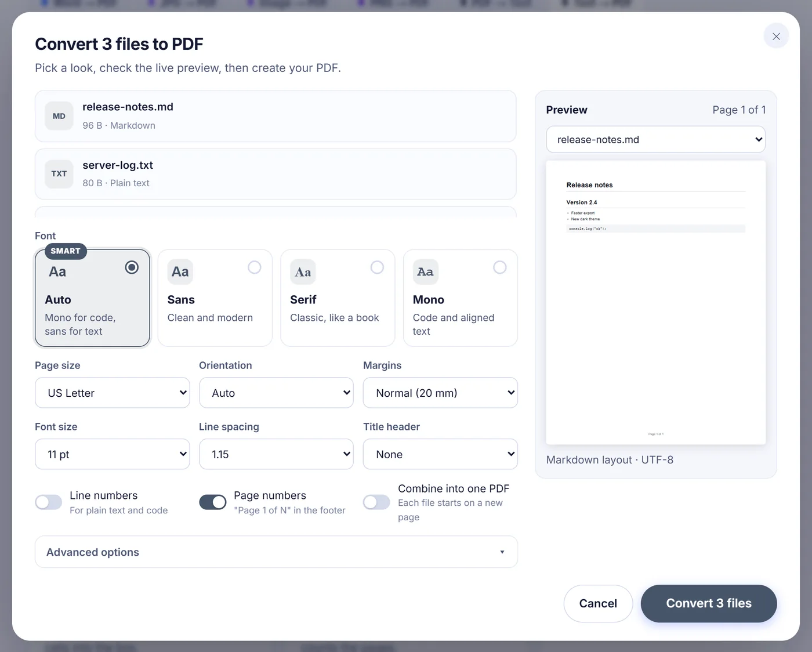Image resolution: width=812 pixels, height=652 pixels.
Task: Click the server-log.txt file name
Action: pyautogui.click(x=118, y=165)
